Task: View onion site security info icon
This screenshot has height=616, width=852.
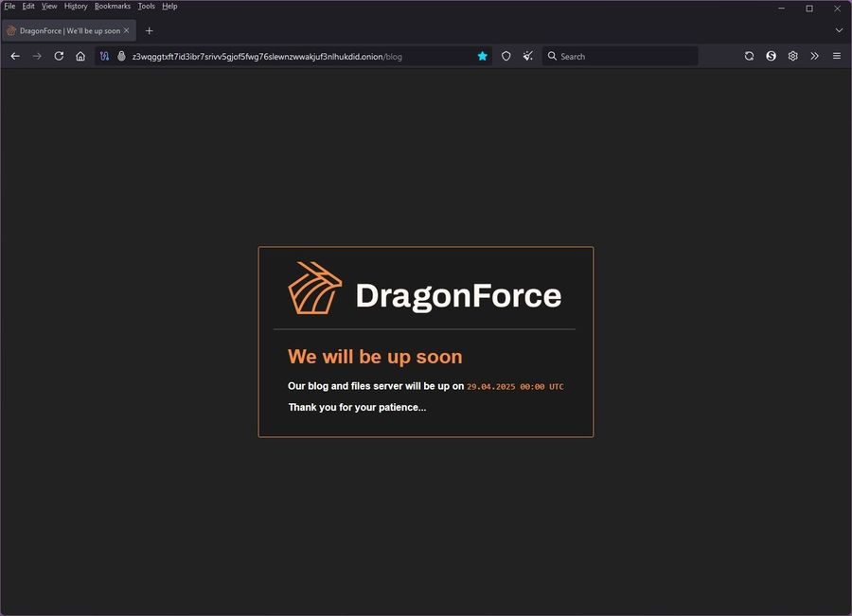Action: pos(121,56)
